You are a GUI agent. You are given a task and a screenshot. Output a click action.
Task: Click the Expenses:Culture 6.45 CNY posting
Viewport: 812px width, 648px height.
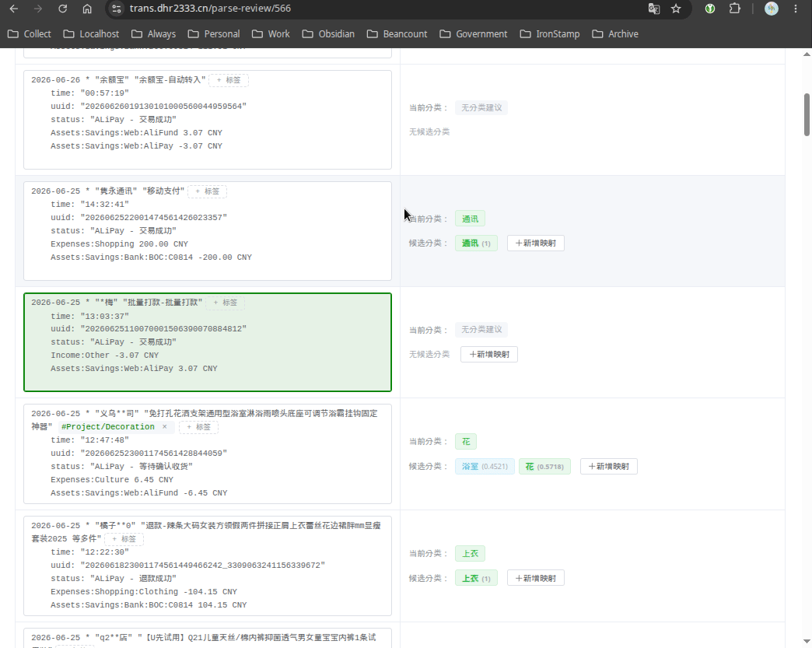click(112, 480)
